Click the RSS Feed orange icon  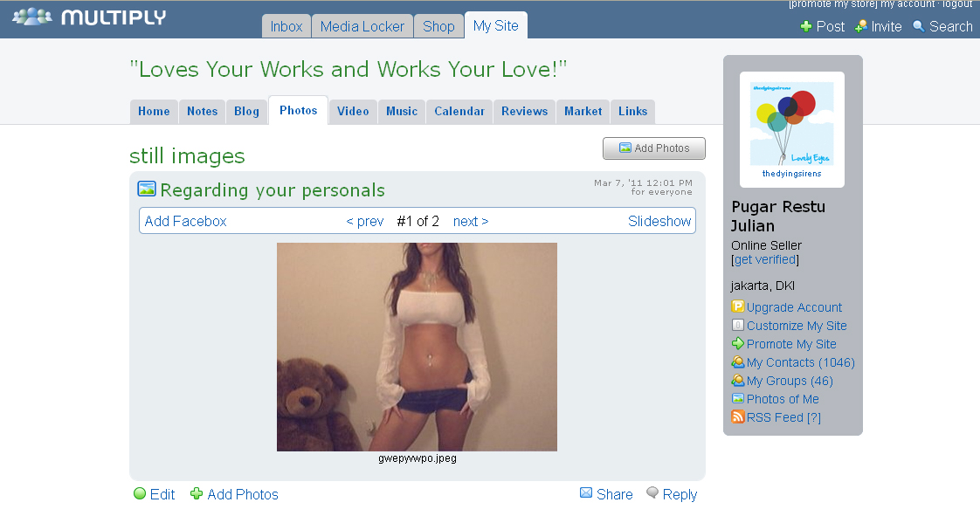738,417
